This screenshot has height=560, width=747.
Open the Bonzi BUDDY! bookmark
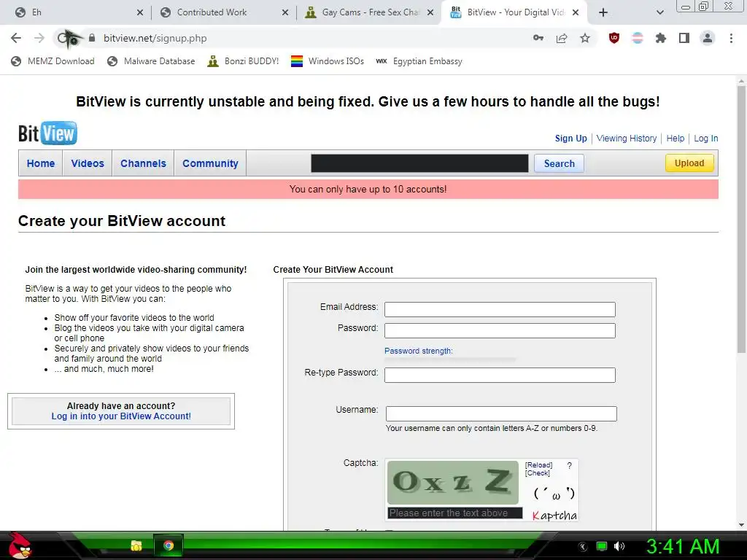click(x=243, y=61)
